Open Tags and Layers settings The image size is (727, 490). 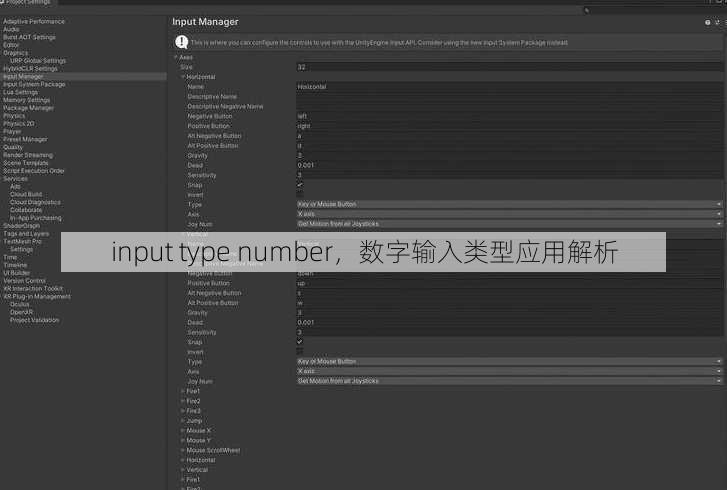(26, 234)
